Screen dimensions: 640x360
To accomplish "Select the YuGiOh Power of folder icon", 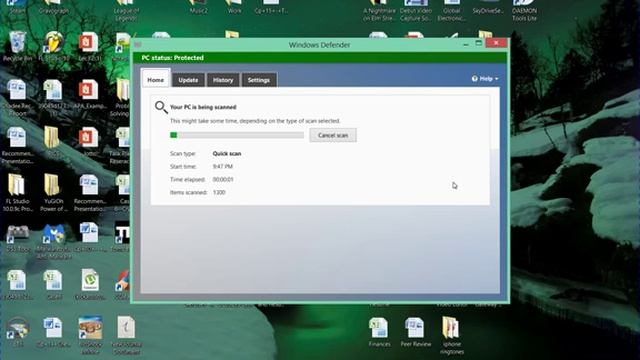I will [x=53, y=193].
